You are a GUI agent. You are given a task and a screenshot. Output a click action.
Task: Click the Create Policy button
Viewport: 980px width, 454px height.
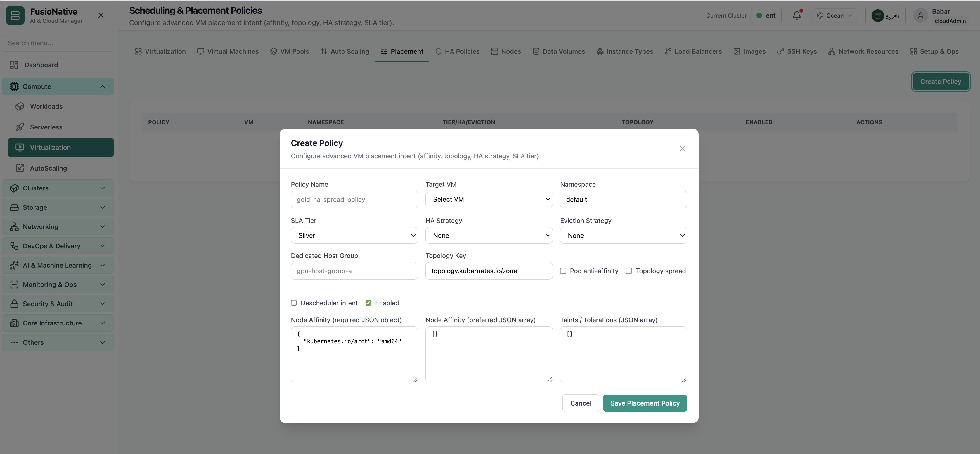click(x=941, y=82)
